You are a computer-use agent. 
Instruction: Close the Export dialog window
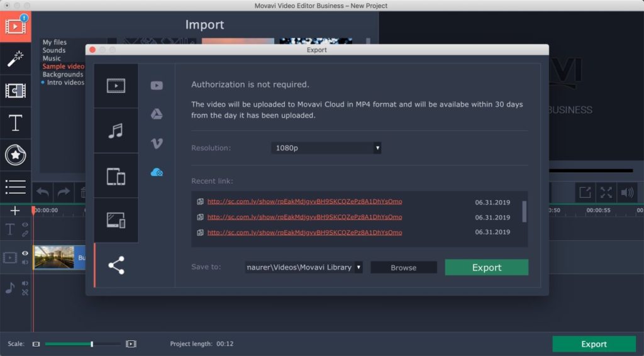92,50
